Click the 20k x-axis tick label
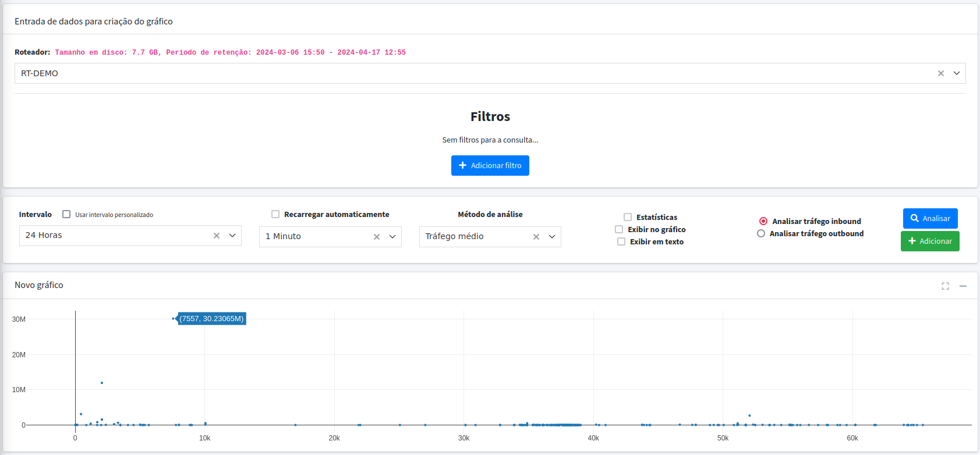 pos(334,438)
